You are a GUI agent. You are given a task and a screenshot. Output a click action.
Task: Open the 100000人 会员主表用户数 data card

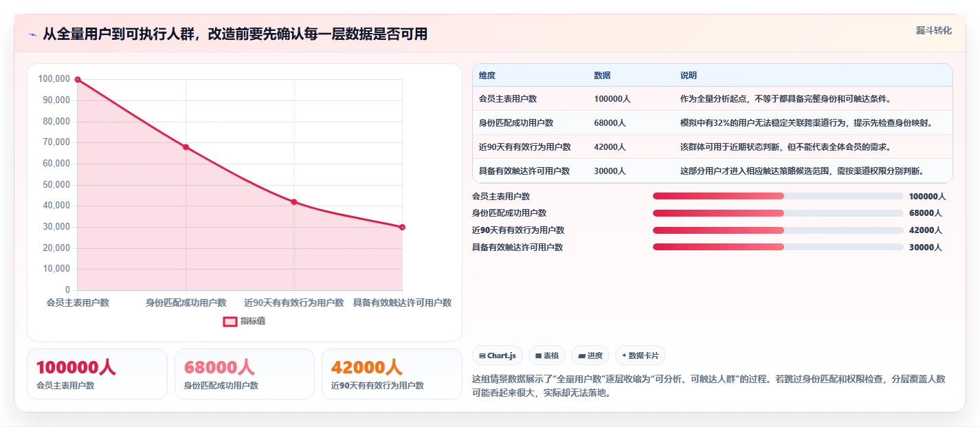click(x=97, y=374)
